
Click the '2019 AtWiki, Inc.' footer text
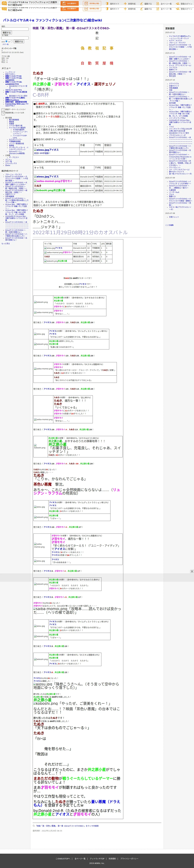(x=97, y=863)
